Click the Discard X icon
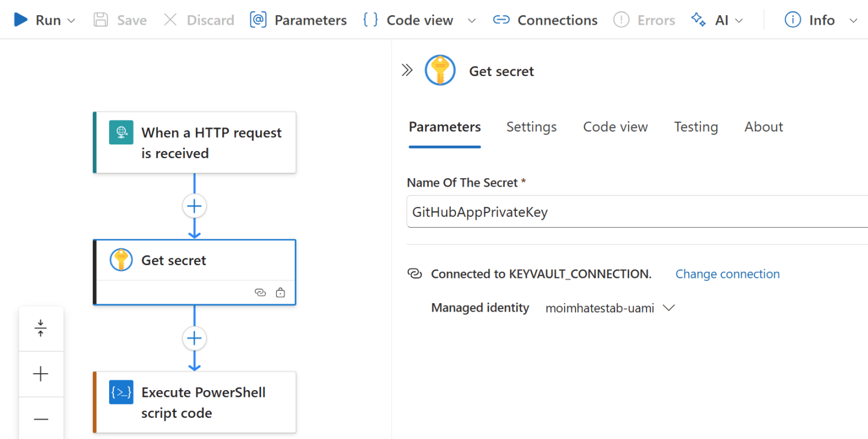 pyautogui.click(x=171, y=20)
